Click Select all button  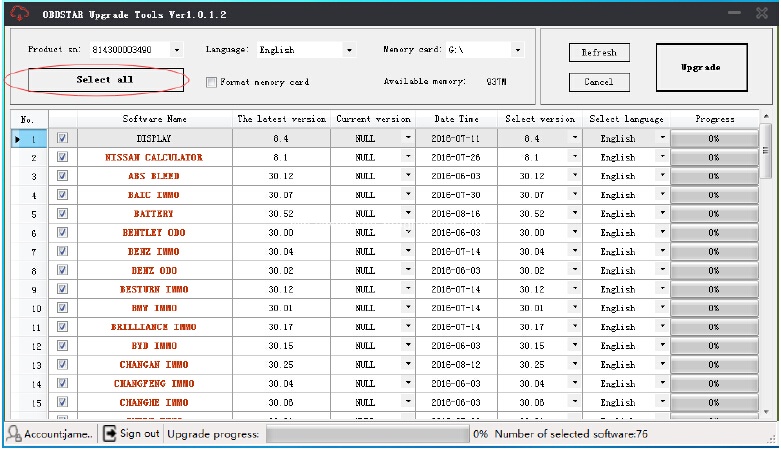coord(106,80)
